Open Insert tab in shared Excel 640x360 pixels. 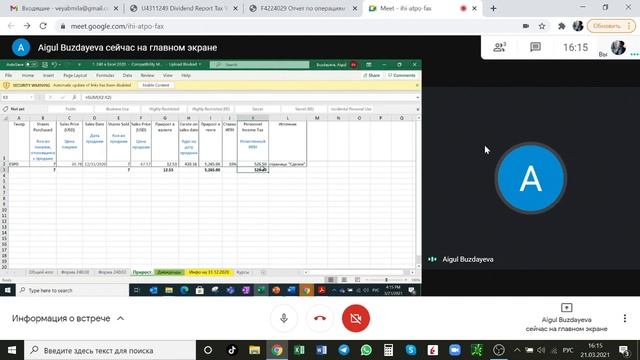tap(48, 76)
